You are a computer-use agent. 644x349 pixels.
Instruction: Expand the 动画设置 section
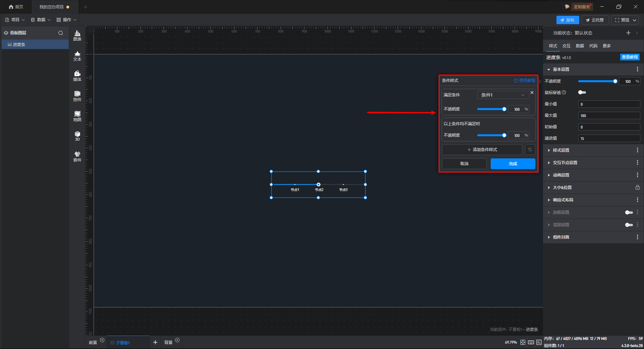(x=561, y=175)
